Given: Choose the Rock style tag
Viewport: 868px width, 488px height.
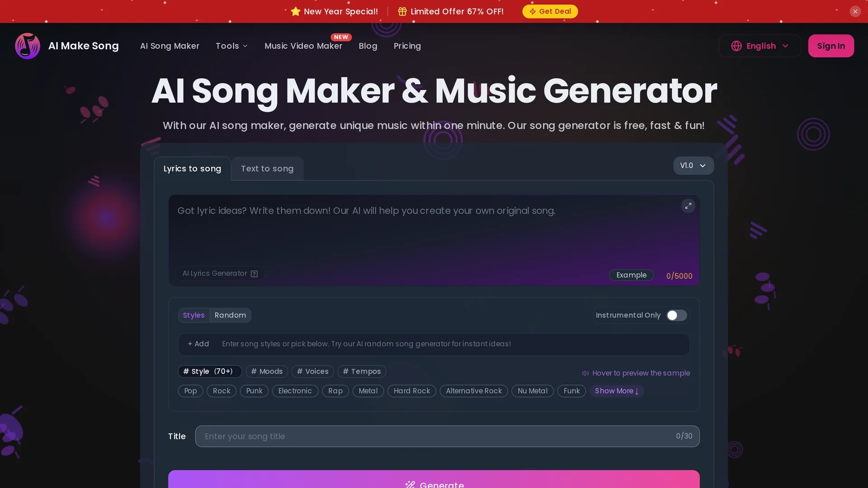Looking at the screenshot, I should 222,391.
